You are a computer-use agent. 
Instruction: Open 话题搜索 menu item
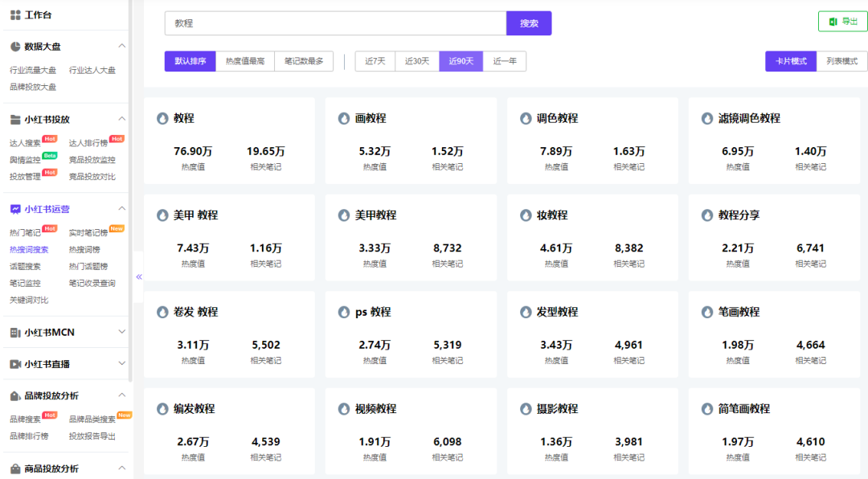25,266
